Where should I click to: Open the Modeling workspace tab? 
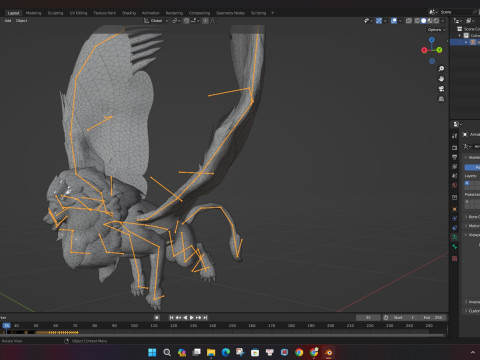point(34,13)
